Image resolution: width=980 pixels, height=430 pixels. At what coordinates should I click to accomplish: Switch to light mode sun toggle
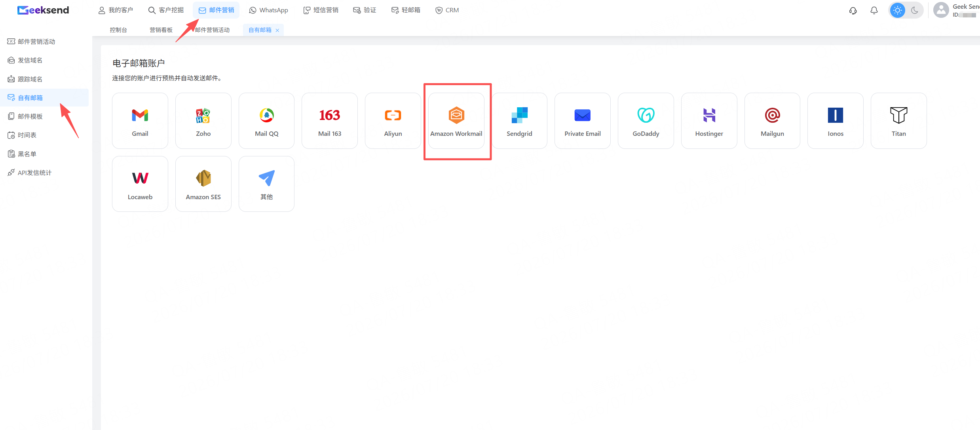[898, 10]
